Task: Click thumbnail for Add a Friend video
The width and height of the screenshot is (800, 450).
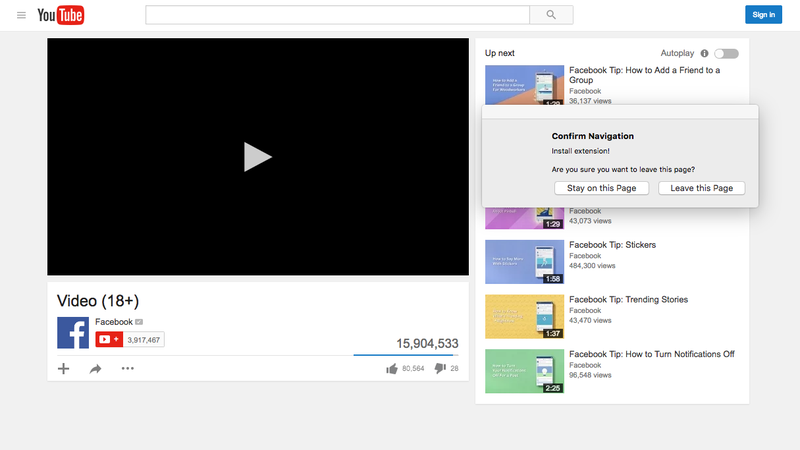Action: pyautogui.click(x=524, y=85)
